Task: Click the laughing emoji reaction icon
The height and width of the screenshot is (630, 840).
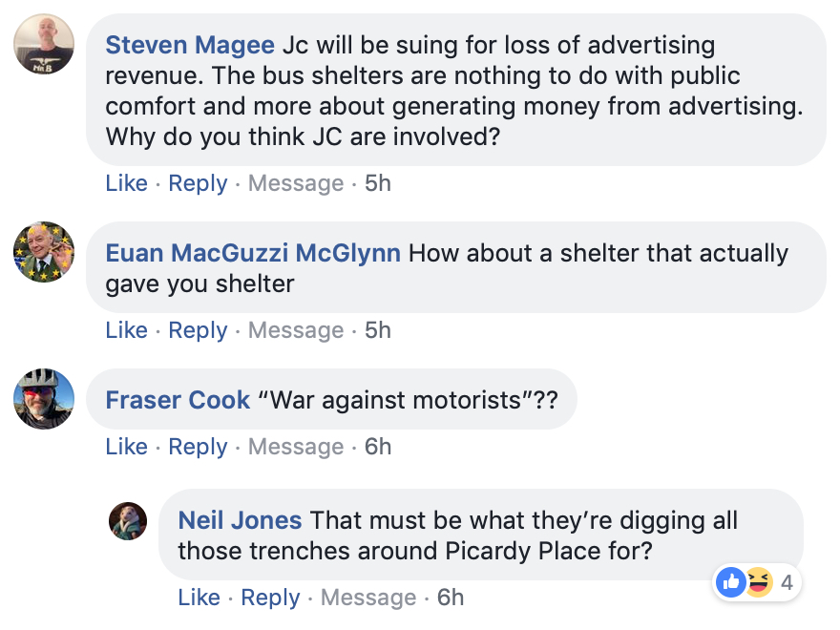Action: (x=758, y=581)
